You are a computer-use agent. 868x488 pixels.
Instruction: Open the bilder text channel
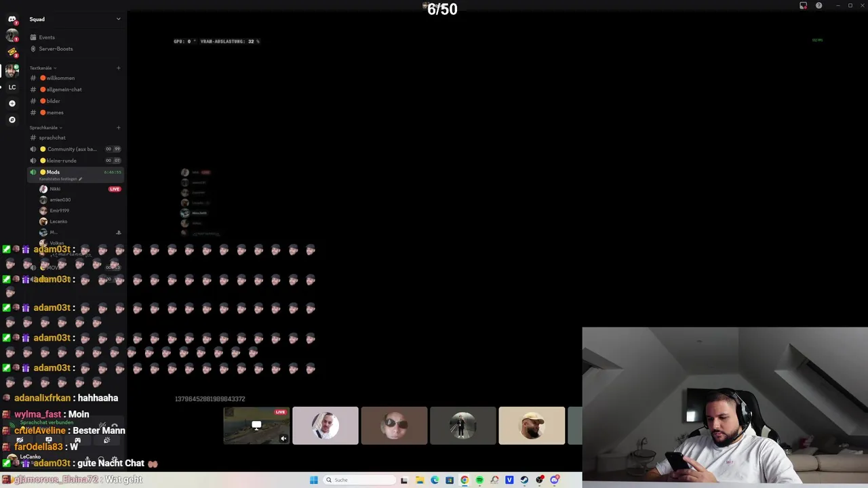point(75,101)
